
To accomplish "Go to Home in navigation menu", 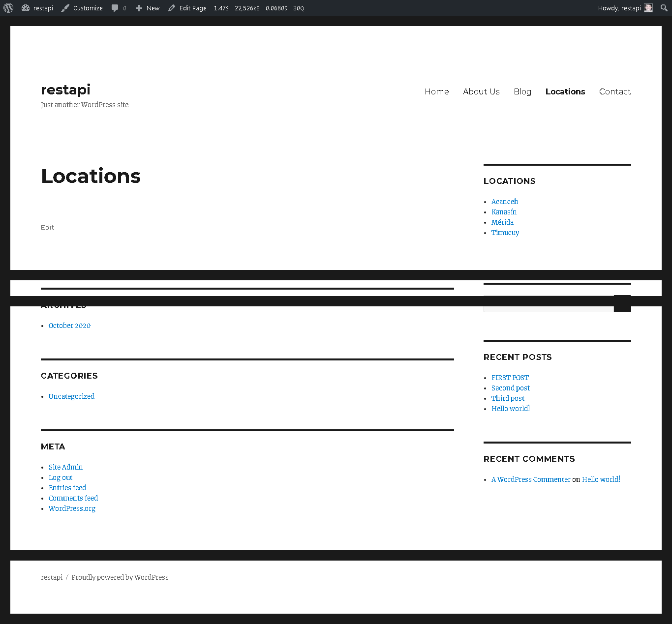I will pos(437,91).
